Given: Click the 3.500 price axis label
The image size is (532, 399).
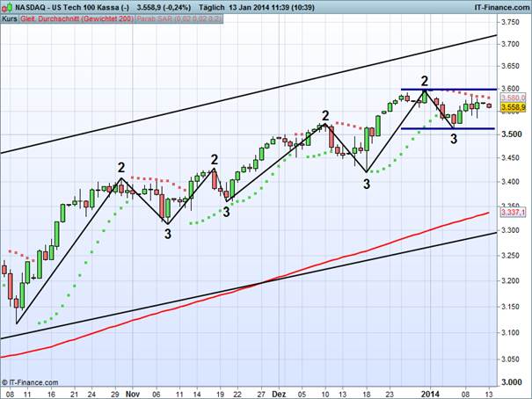Looking at the screenshot, I should tap(511, 134).
